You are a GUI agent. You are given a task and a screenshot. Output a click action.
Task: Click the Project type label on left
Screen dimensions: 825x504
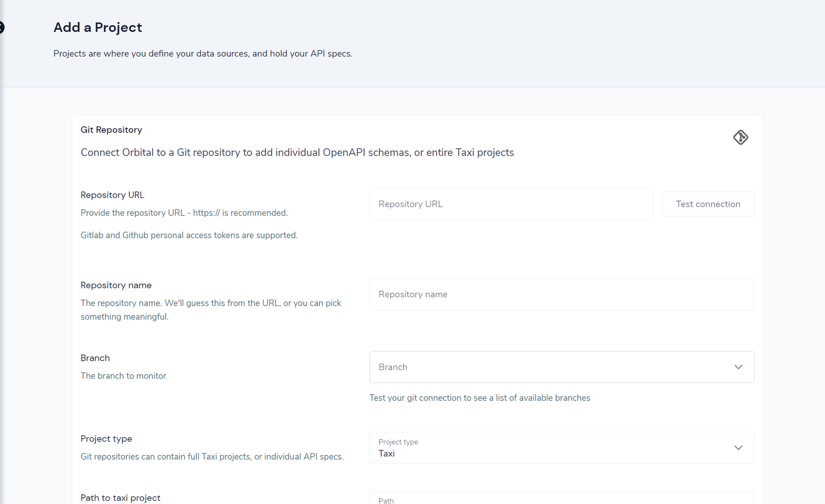click(x=106, y=439)
